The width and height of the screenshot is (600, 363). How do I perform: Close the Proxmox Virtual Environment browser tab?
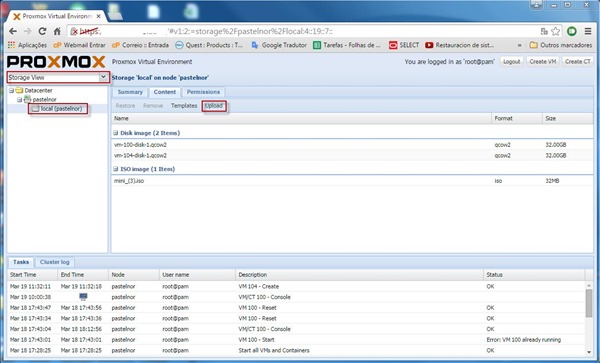point(99,16)
